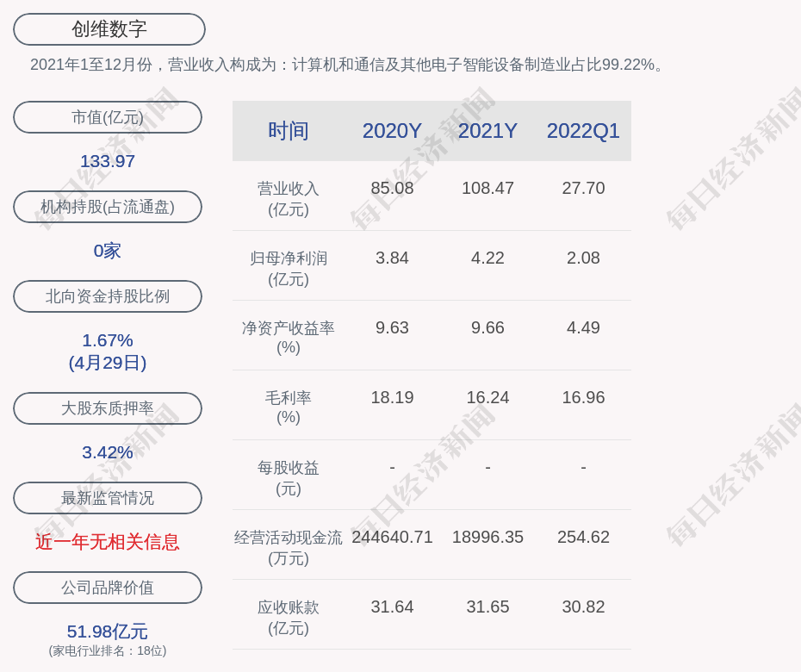
Task: Select 2021Y revenue 108.47
Action: [487, 188]
